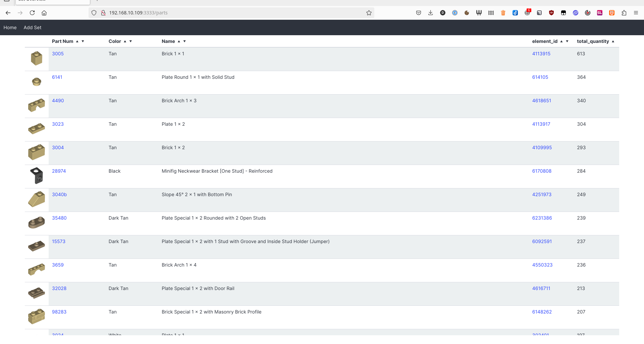Open the Firefox hamburger application menu
Image resolution: width=644 pixels, height=344 pixels.
click(x=636, y=13)
